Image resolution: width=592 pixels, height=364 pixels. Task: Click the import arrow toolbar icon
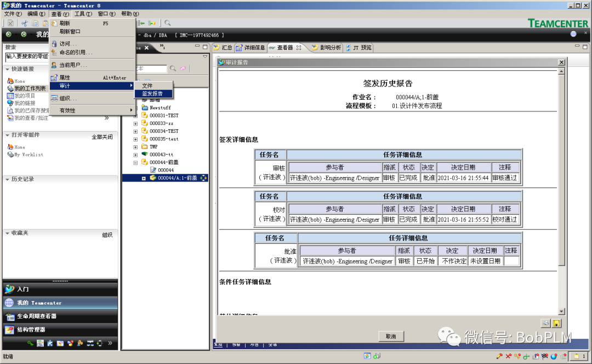[141, 23]
